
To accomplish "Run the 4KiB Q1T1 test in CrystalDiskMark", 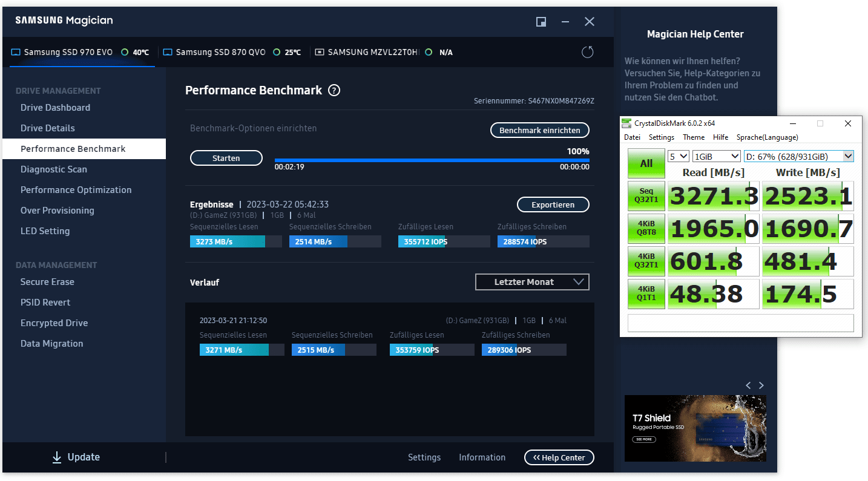I will point(646,293).
